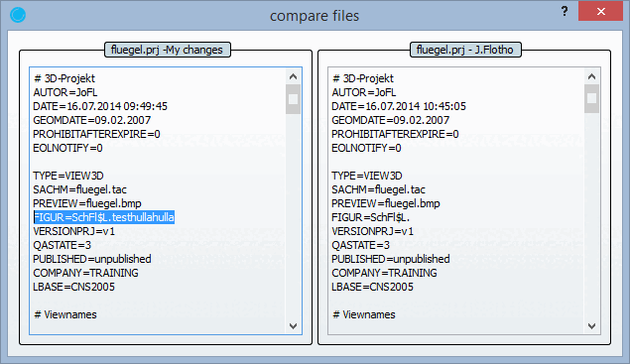Click # Viewnames in J.Flotho pane

click(x=364, y=314)
